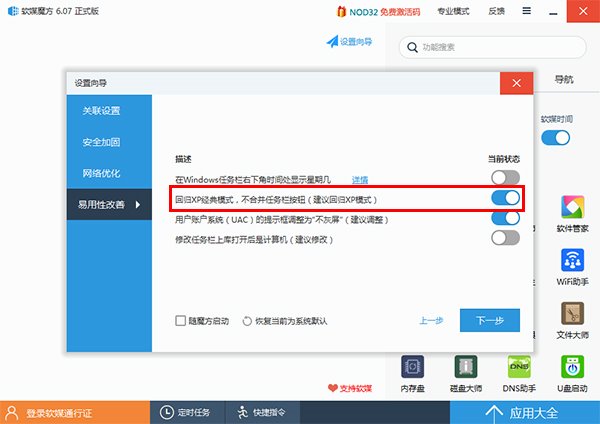Launch the WiFi助手 tool

572,260
